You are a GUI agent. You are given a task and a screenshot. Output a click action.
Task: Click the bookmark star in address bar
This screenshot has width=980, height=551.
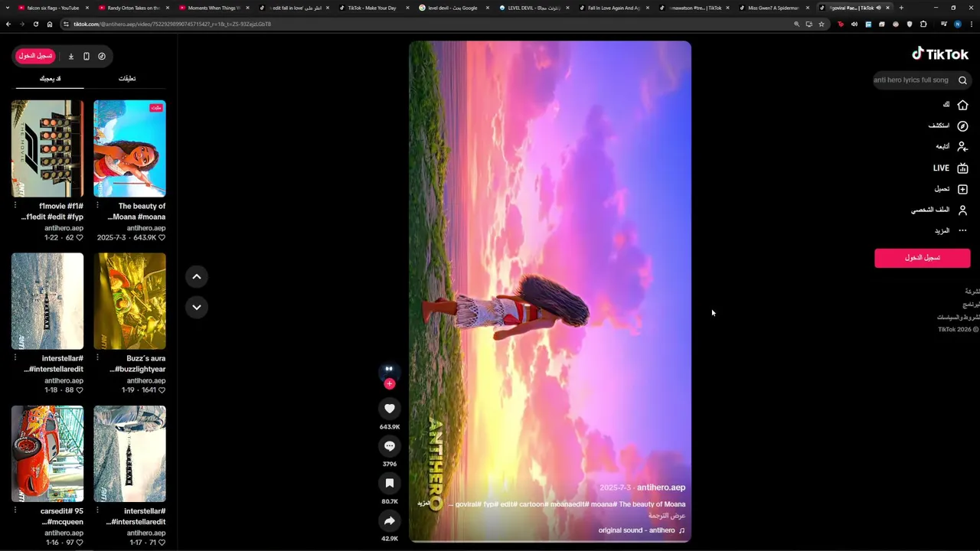[x=822, y=24]
